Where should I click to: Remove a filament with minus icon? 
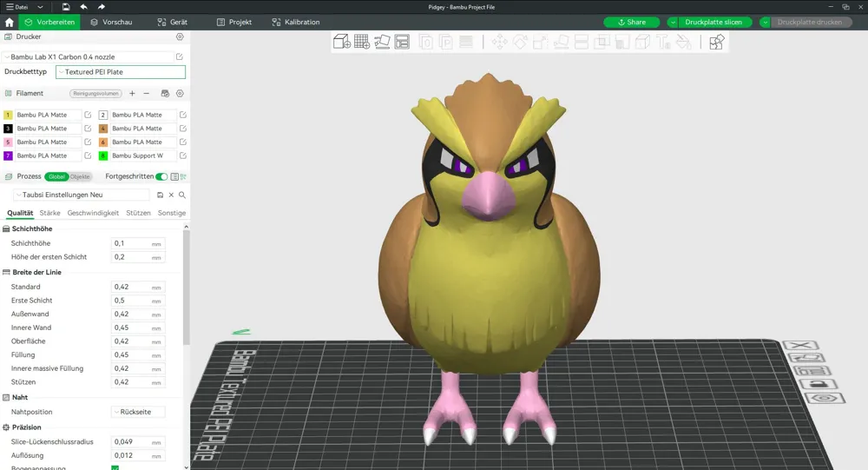[x=146, y=93]
